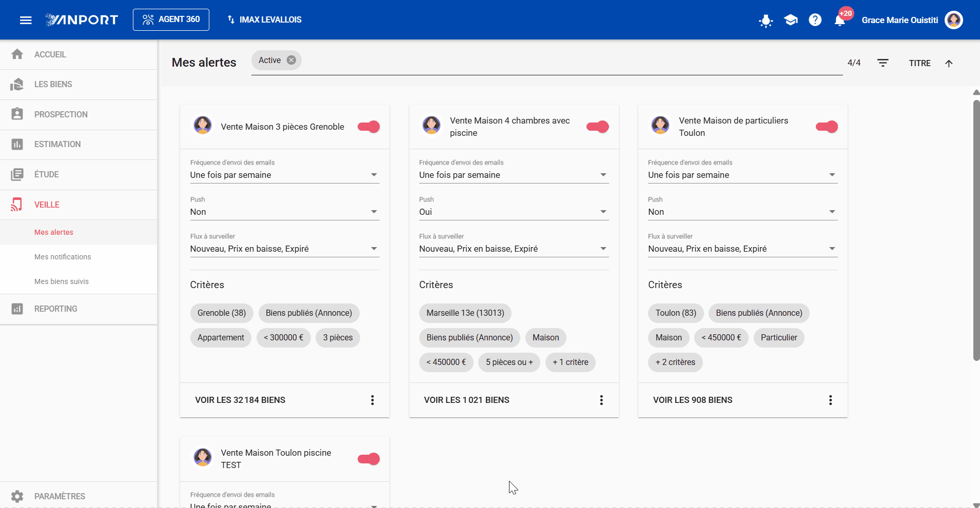Switch off Vente Maison Toulon piscine TEST alert

tap(368, 459)
